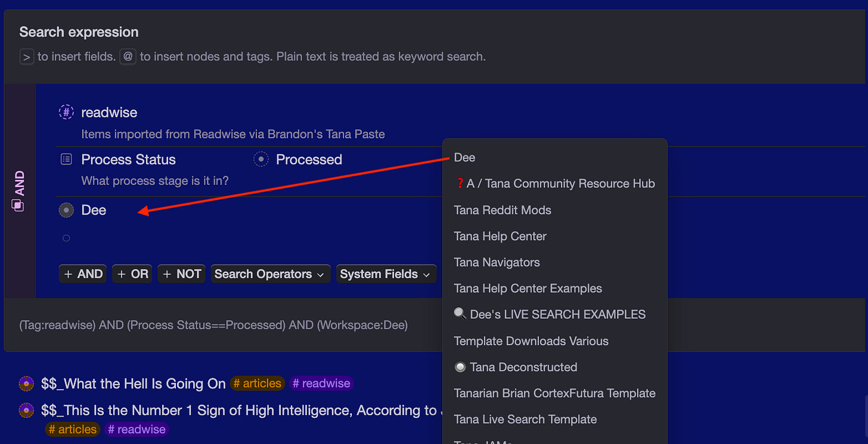This screenshot has height=444, width=868.
Task: Click the Processed option bullet icon
Action: tap(261, 159)
